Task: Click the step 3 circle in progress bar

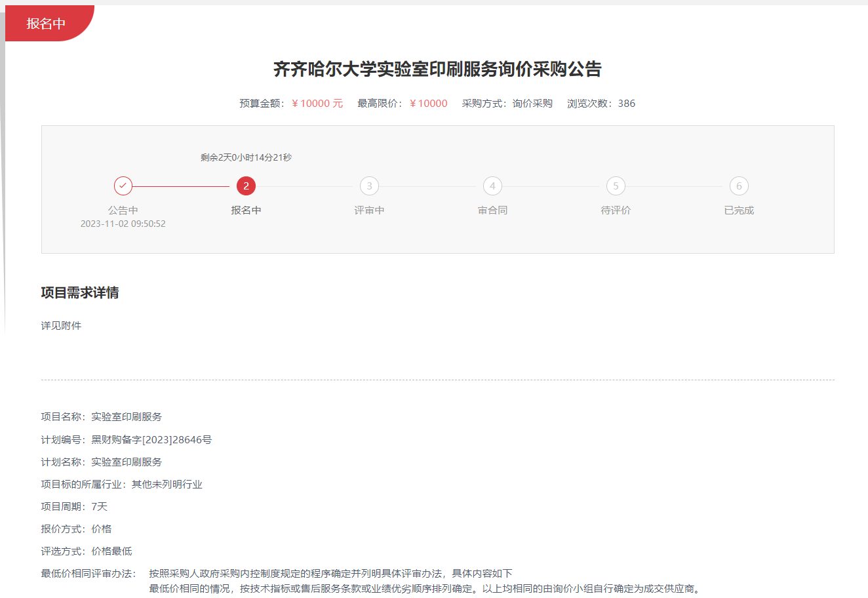Action: click(x=369, y=186)
